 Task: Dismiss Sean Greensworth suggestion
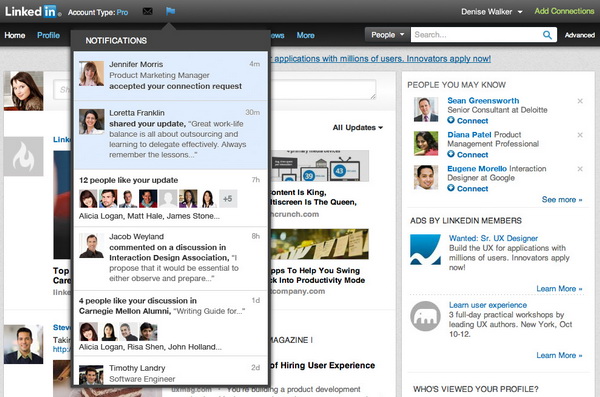[580, 101]
